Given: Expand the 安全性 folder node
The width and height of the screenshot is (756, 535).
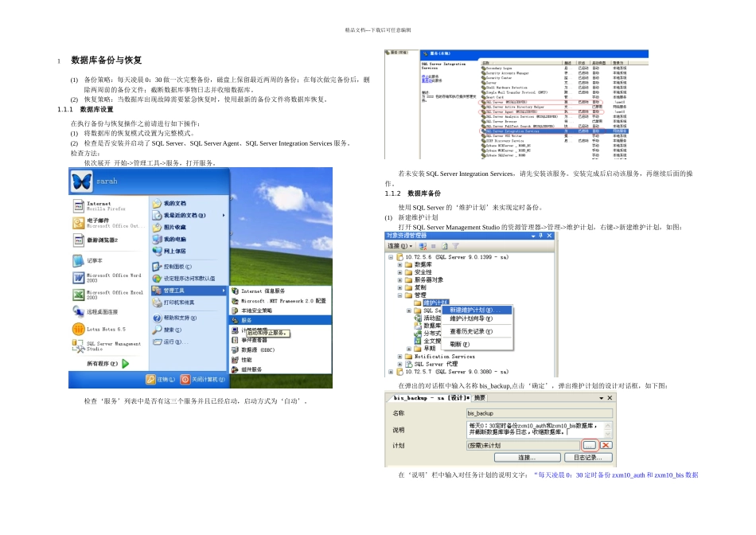Looking at the screenshot, I should click(399, 272).
